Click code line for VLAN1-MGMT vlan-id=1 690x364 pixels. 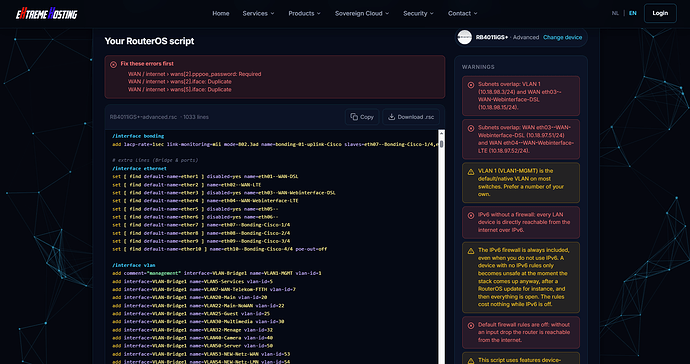217,273
